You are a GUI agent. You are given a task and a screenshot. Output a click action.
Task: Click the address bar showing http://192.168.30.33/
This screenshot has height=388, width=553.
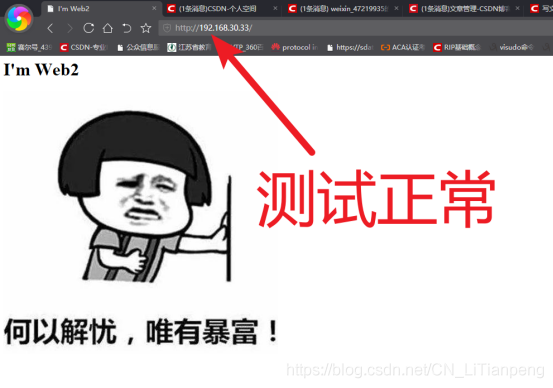(356, 28)
